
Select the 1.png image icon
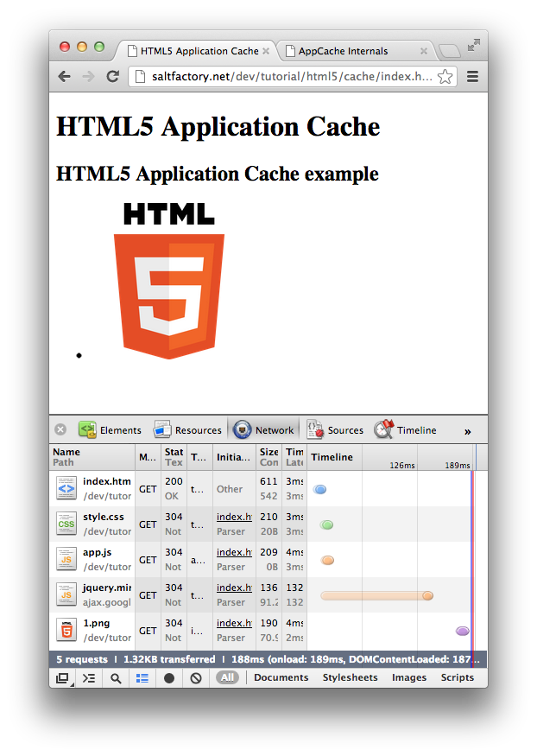66,630
